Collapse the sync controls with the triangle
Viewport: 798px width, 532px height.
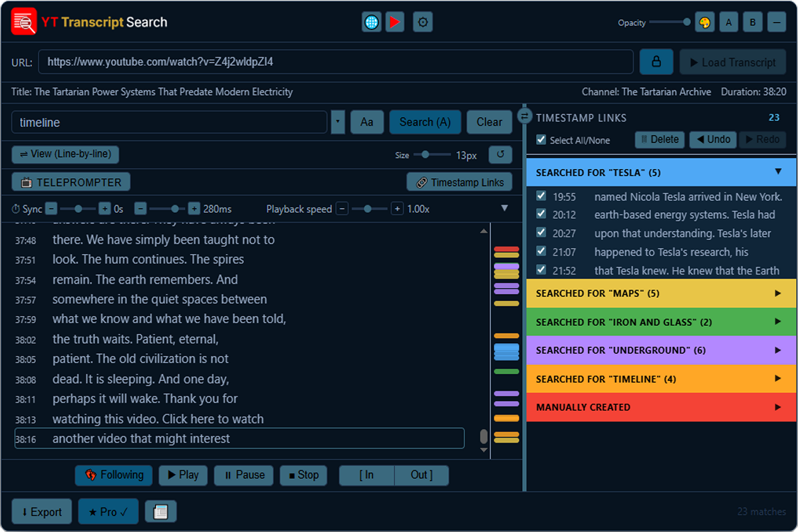click(504, 209)
